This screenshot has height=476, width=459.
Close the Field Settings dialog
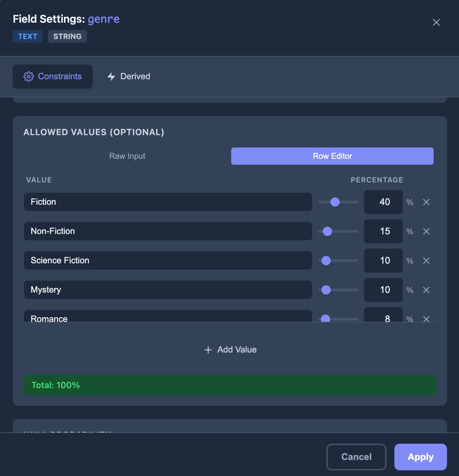click(436, 22)
